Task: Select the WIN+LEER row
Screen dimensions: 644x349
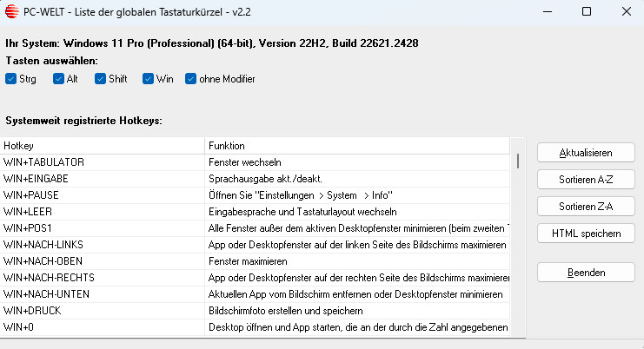Action: (255, 212)
